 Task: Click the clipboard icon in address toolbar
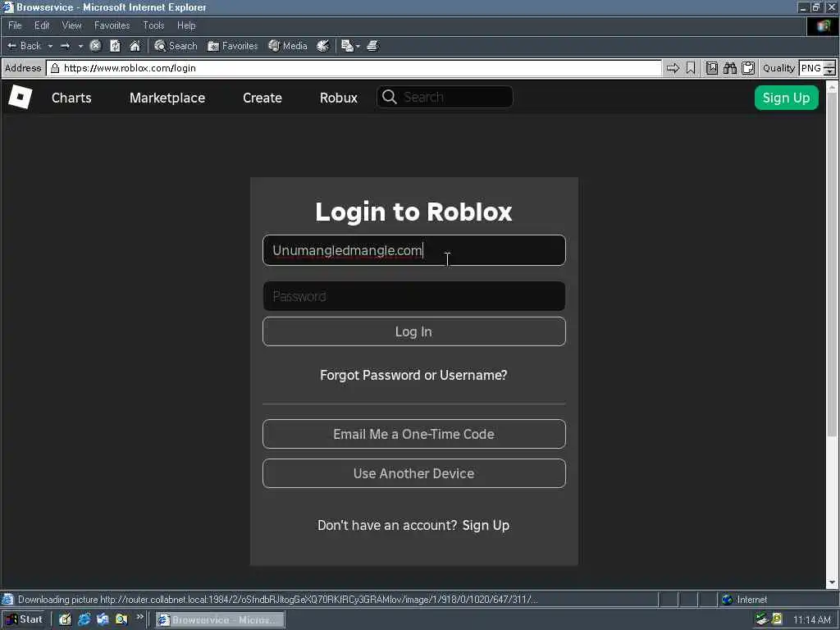coord(748,68)
